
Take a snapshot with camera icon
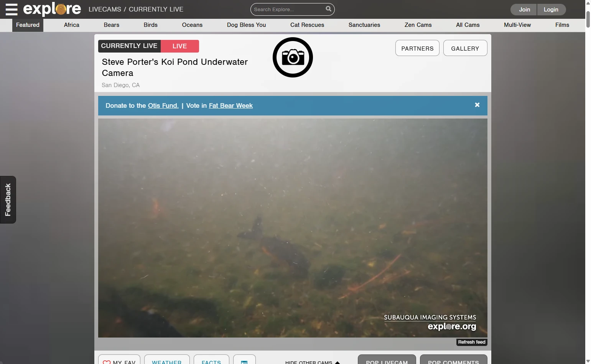[x=293, y=58]
